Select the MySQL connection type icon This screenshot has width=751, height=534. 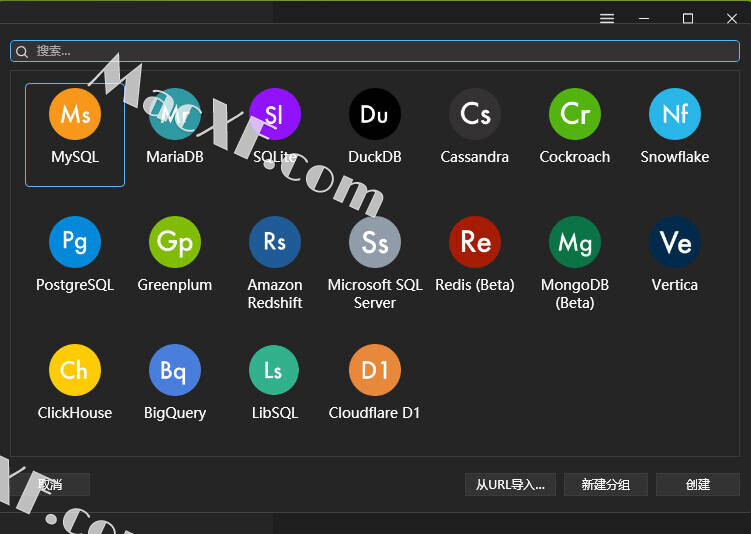[x=75, y=114]
